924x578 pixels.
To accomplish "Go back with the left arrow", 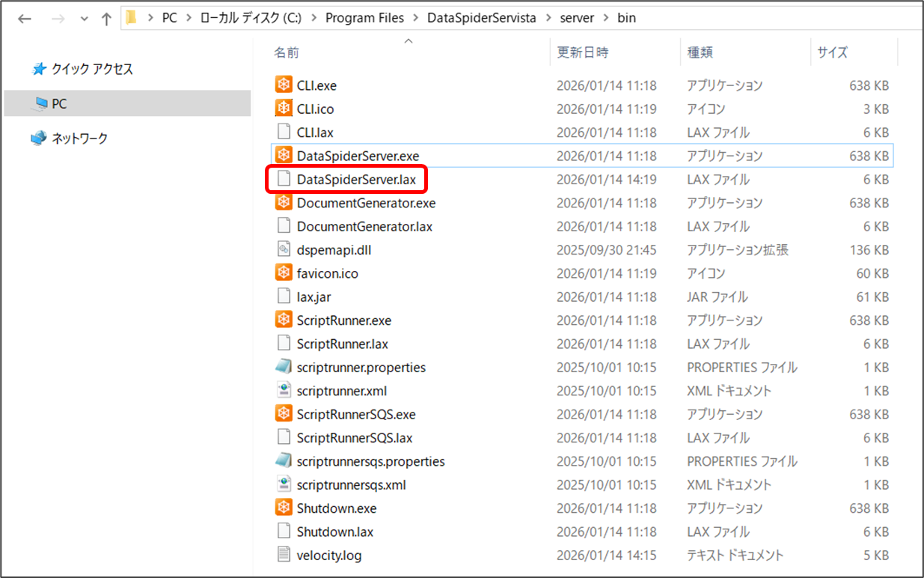I will pos(24,18).
